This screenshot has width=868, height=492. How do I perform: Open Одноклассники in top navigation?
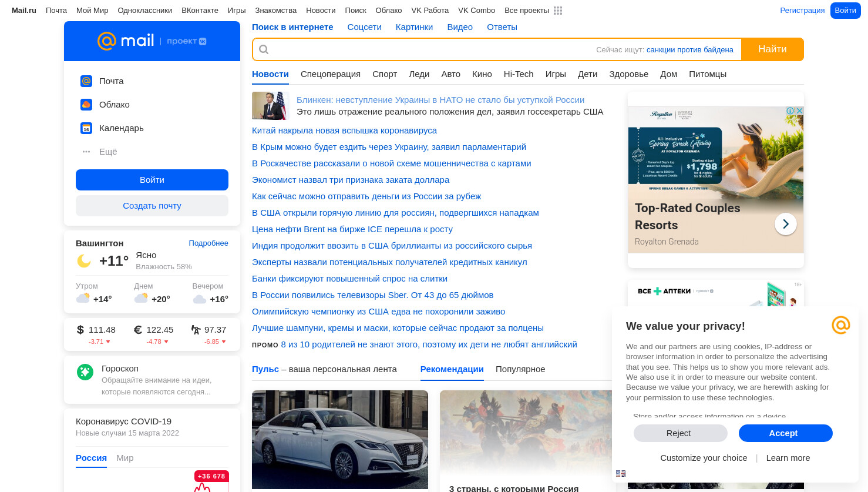pyautogui.click(x=145, y=11)
